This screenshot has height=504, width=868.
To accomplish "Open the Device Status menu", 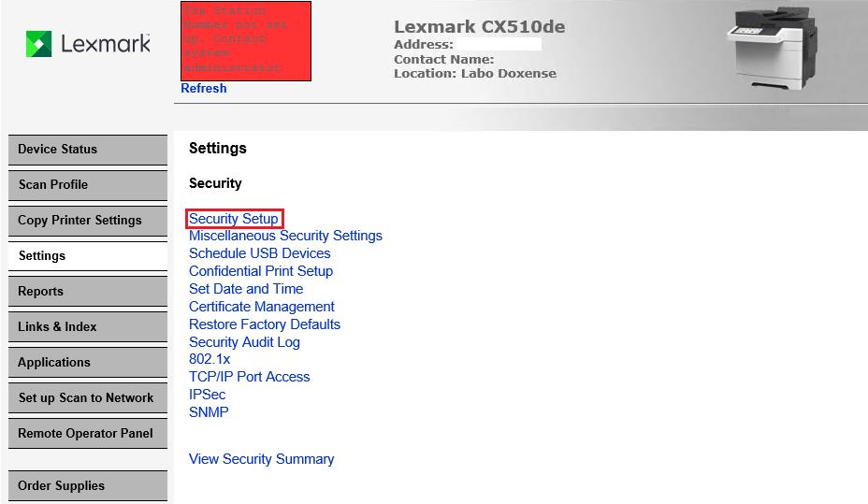I will click(x=87, y=150).
